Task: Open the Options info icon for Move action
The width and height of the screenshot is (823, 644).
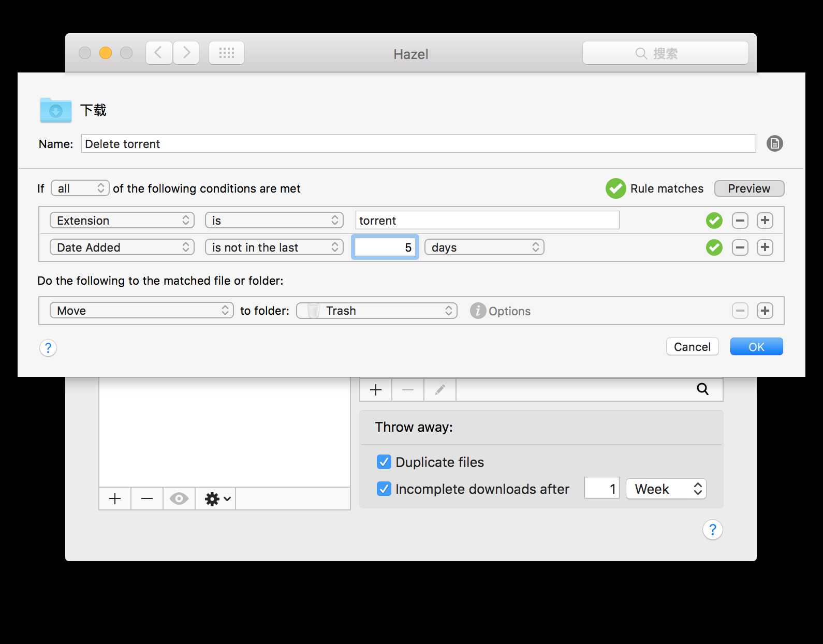Action: 478,311
